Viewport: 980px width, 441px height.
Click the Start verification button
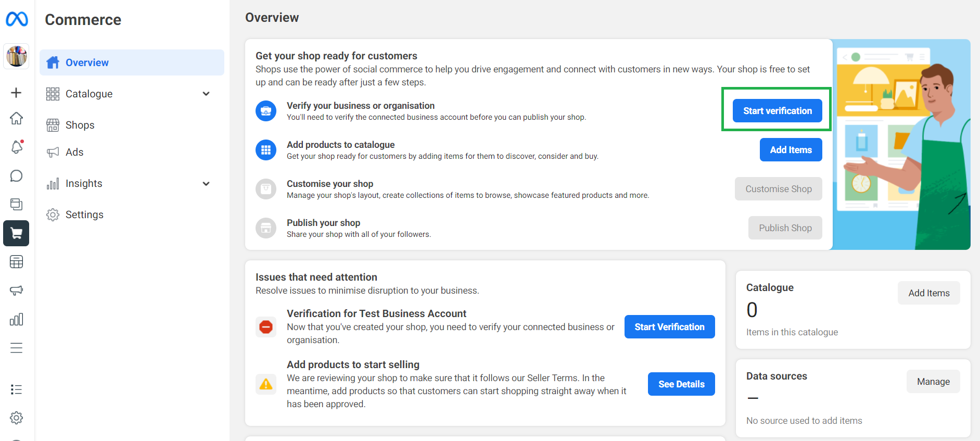(777, 111)
